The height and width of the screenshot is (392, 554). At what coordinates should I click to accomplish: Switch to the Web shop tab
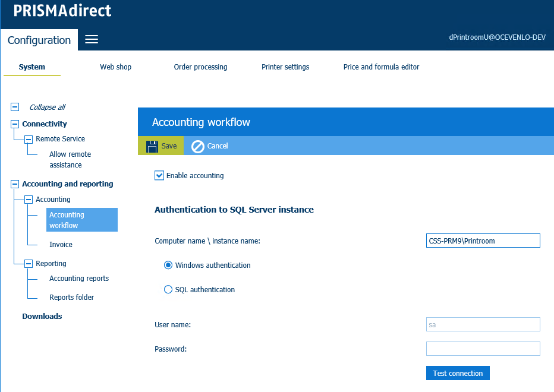115,67
